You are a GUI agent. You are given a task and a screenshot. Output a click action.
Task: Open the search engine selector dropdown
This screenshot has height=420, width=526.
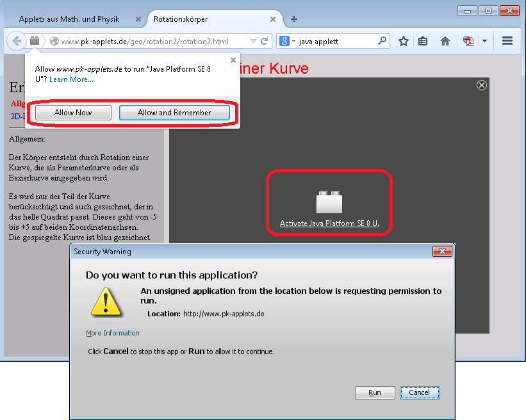tap(286, 42)
